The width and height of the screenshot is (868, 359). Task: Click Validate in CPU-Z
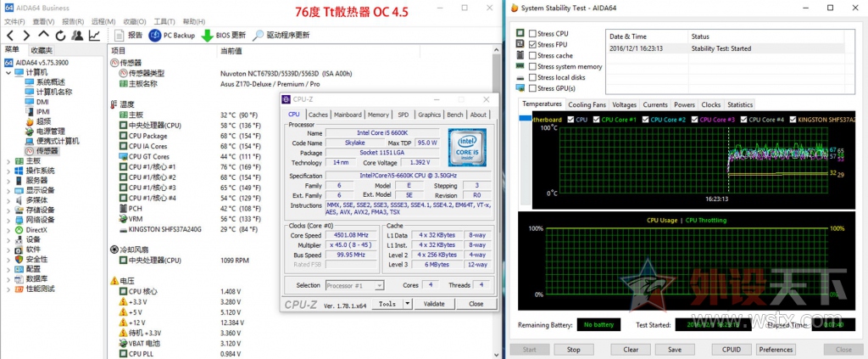pyautogui.click(x=434, y=304)
